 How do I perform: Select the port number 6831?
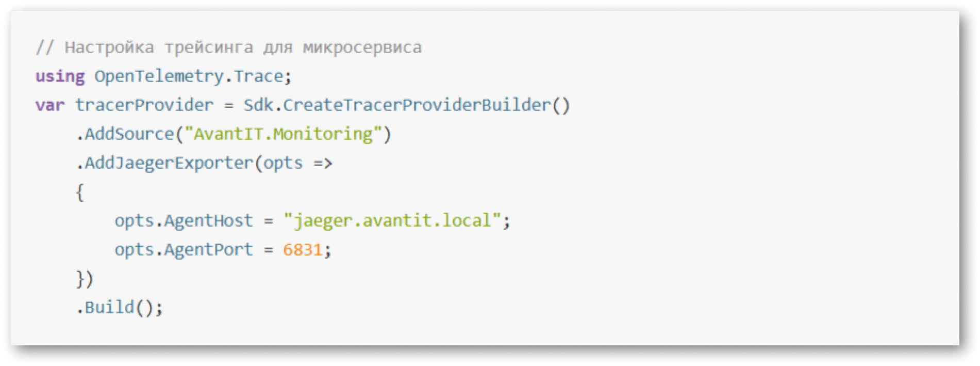coord(303,250)
